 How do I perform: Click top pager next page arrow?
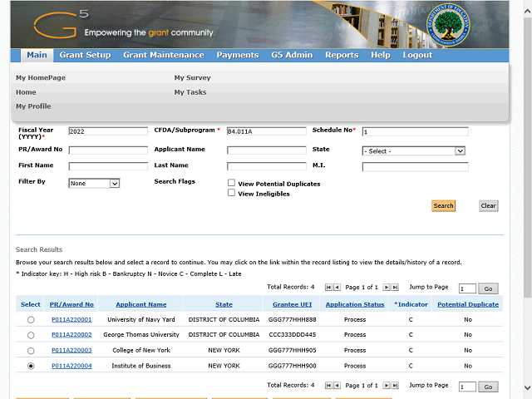coord(386,287)
